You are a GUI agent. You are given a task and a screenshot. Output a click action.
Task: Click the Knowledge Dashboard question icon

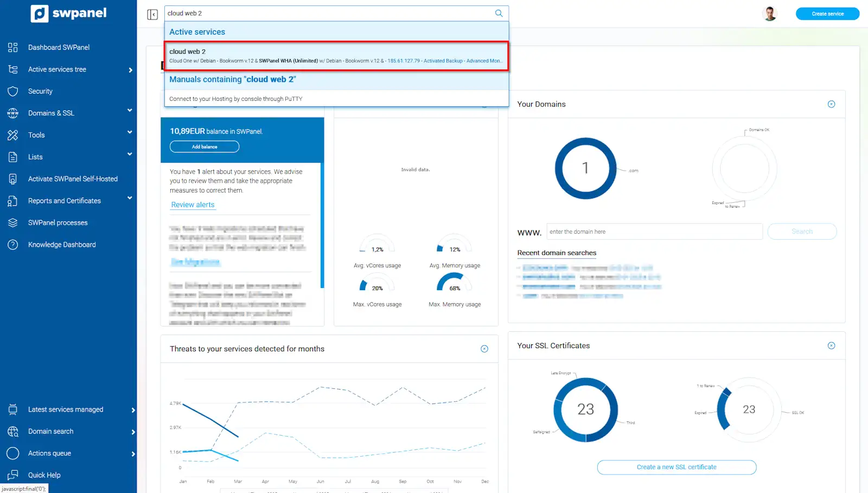click(13, 245)
